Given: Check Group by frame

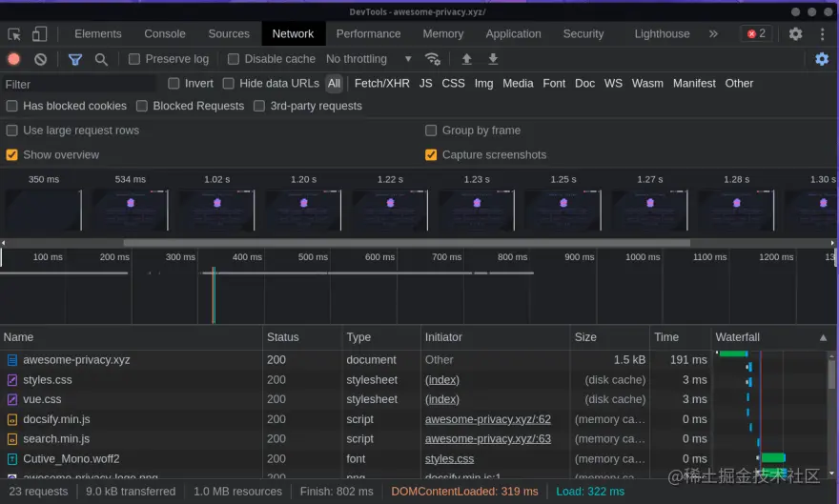Looking at the screenshot, I should coord(431,131).
